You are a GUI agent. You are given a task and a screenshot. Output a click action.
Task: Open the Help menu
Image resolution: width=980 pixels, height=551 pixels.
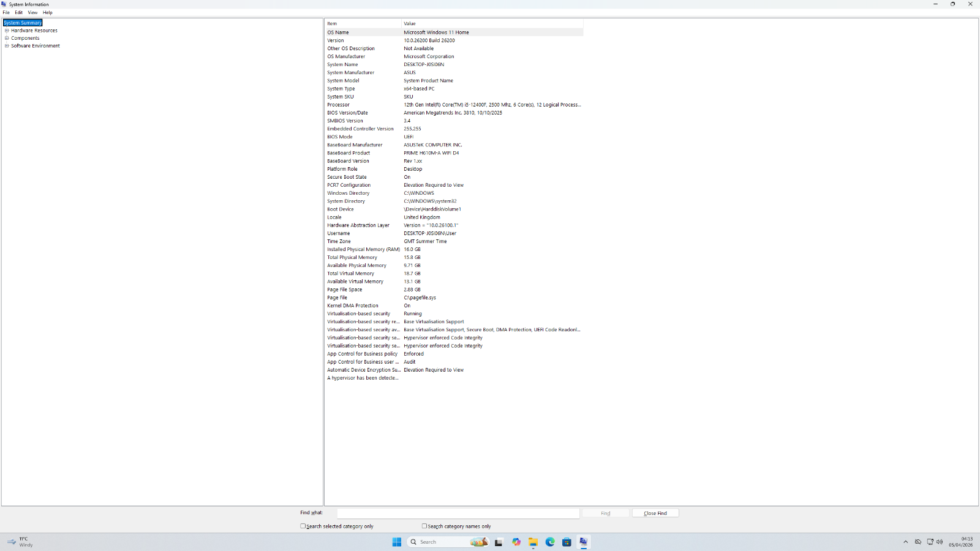tap(48, 12)
